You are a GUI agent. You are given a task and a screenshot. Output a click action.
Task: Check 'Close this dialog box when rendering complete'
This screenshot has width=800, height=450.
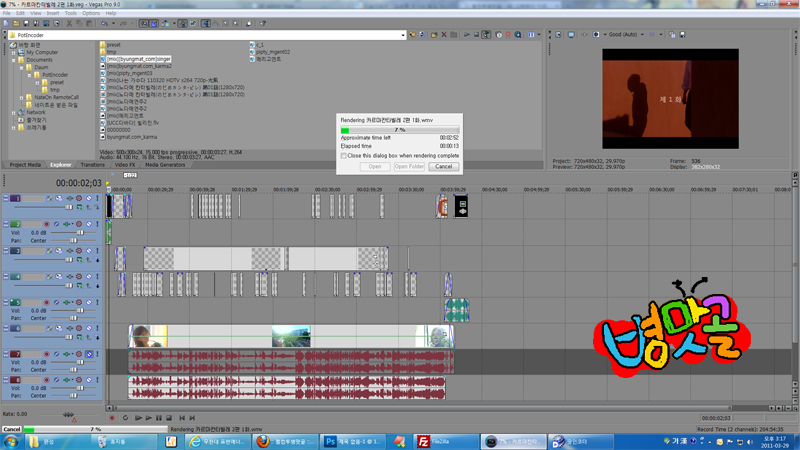pyautogui.click(x=344, y=156)
